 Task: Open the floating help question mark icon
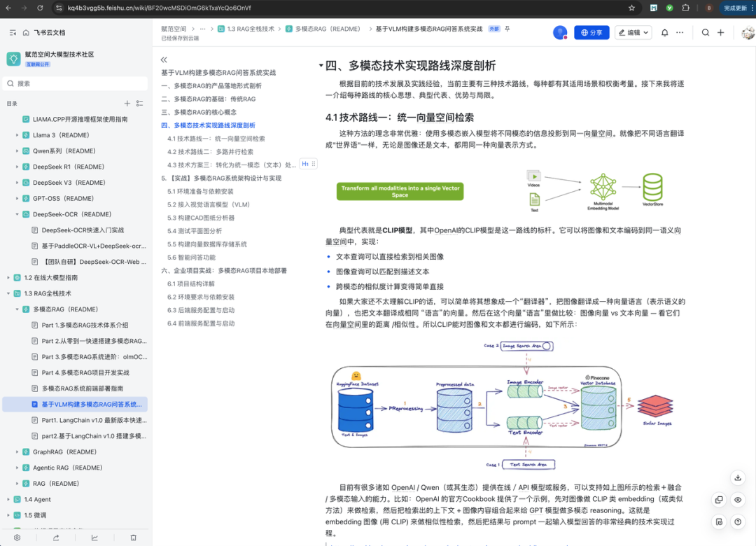[738, 522]
